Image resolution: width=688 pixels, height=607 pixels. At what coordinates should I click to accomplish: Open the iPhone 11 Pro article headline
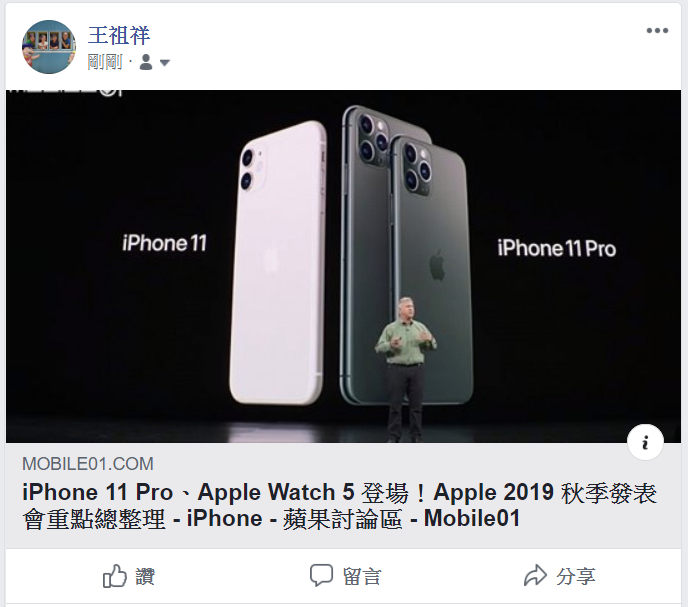[339, 505]
